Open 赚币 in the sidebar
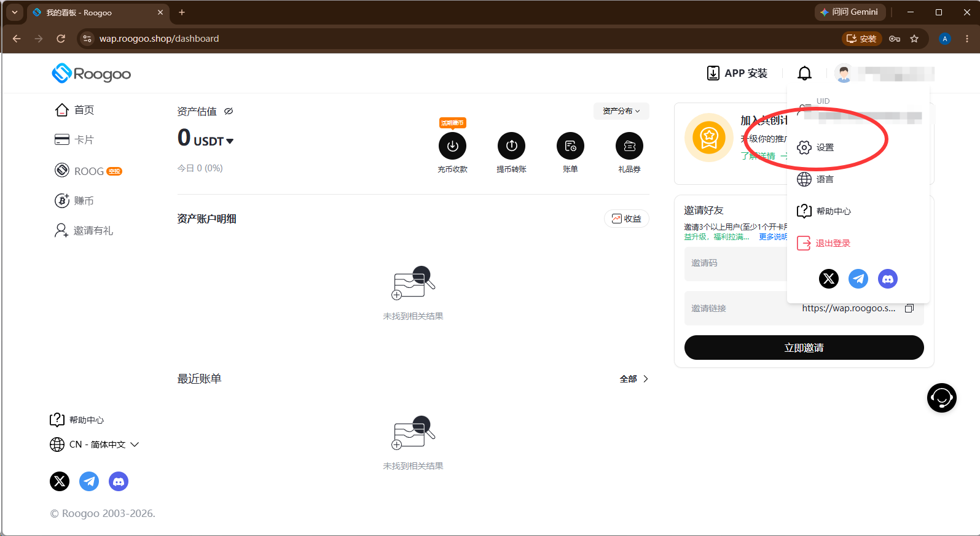 coord(74,201)
